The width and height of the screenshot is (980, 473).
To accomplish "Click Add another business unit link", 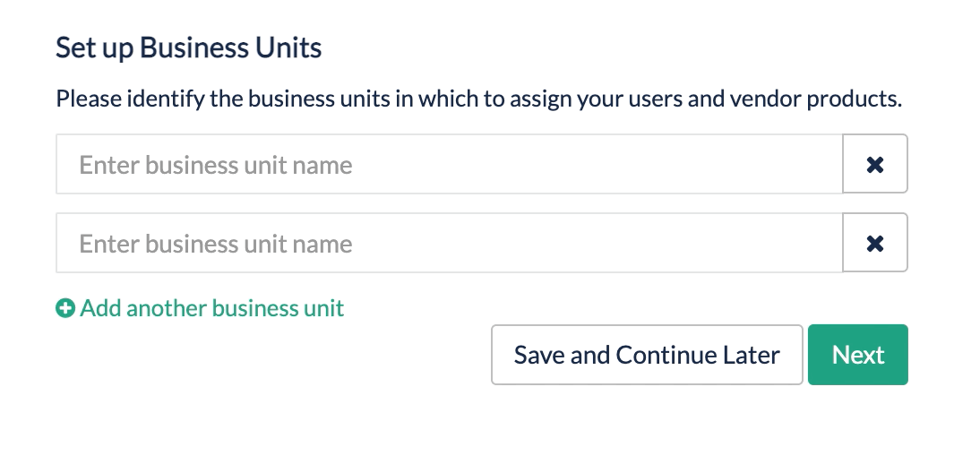I will point(211,309).
